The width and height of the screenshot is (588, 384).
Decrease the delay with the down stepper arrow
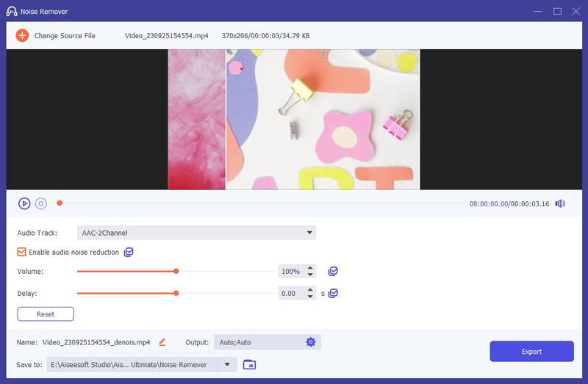coord(310,297)
